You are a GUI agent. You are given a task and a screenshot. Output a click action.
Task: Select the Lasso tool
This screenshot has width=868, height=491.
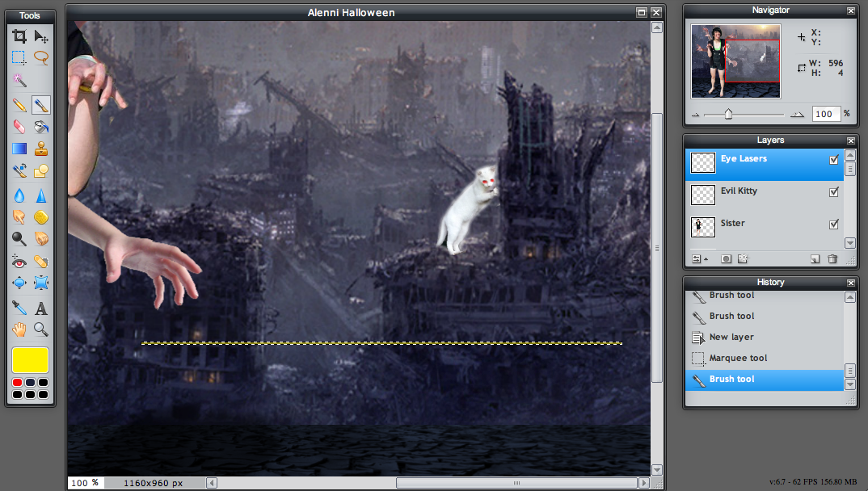[x=41, y=57]
